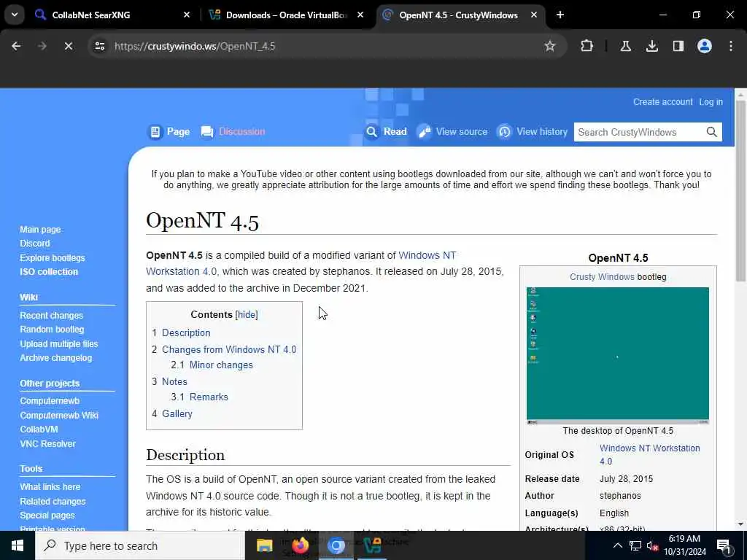Open a new browser tab
The height and width of the screenshot is (560, 747).
[560, 15]
